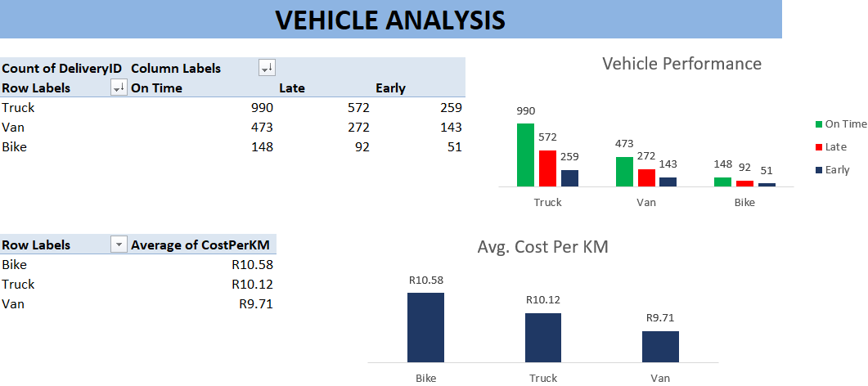Select the VEHICLE ANALYSIS title banner
868x386 pixels.
(x=390, y=20)
